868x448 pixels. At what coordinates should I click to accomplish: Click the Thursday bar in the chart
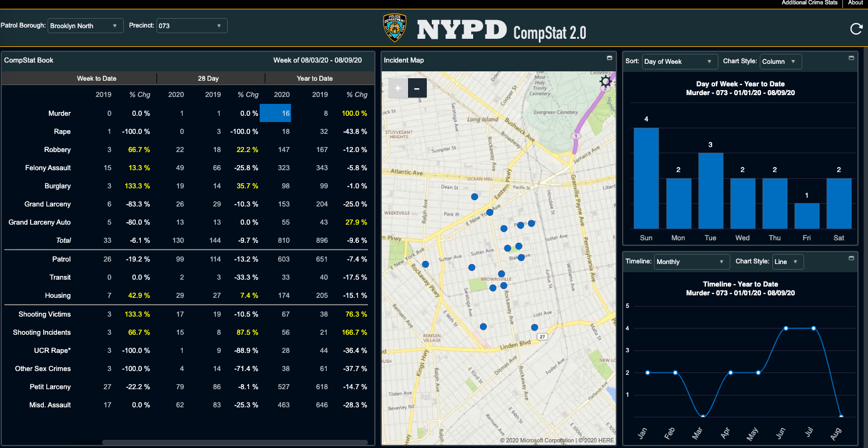coord(775,203)
